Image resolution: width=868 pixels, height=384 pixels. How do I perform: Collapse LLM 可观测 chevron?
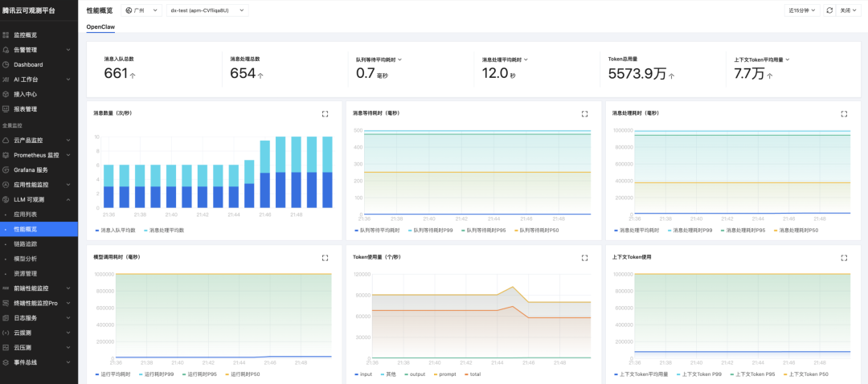(x=68, y=199)
